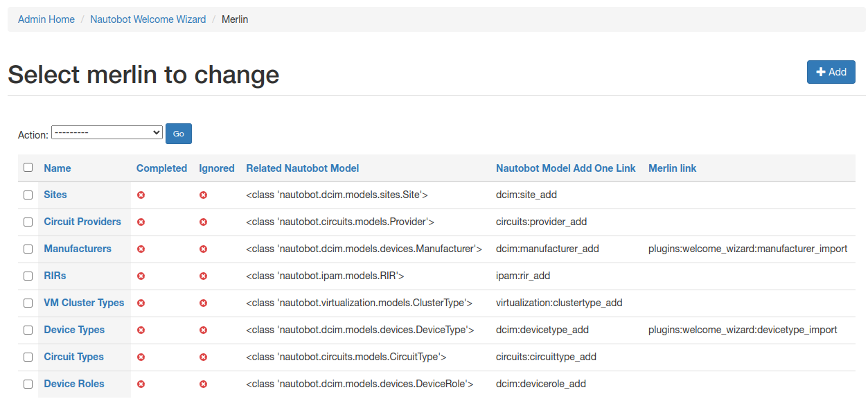
Task: Click the Ignored red X for RIRs
Action: (203, 276)
